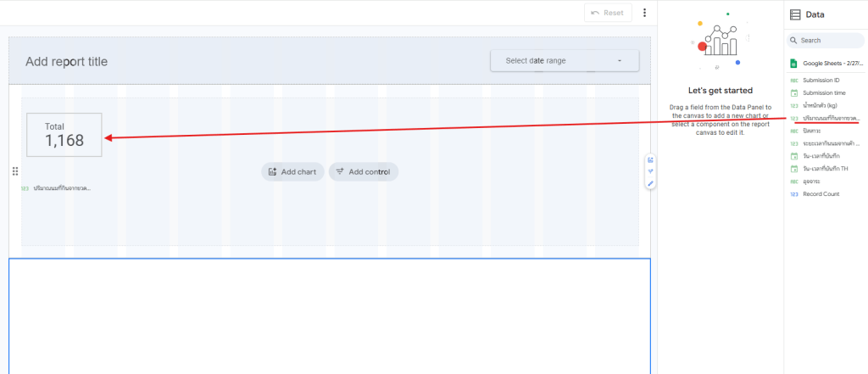Image resolution: width=868 pixels, height=374 pixels.
Task: Click the Data panel header icon
Action: tap(795, 14)
